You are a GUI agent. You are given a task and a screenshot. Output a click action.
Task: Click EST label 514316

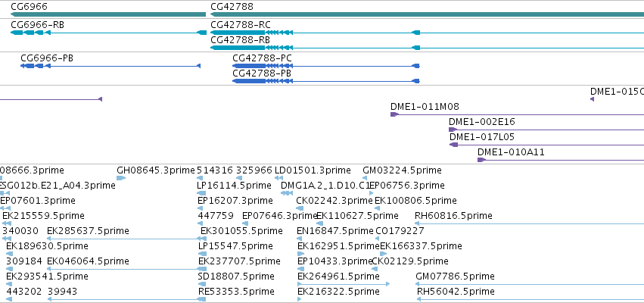pyautogui.click(x=215, y=170)
